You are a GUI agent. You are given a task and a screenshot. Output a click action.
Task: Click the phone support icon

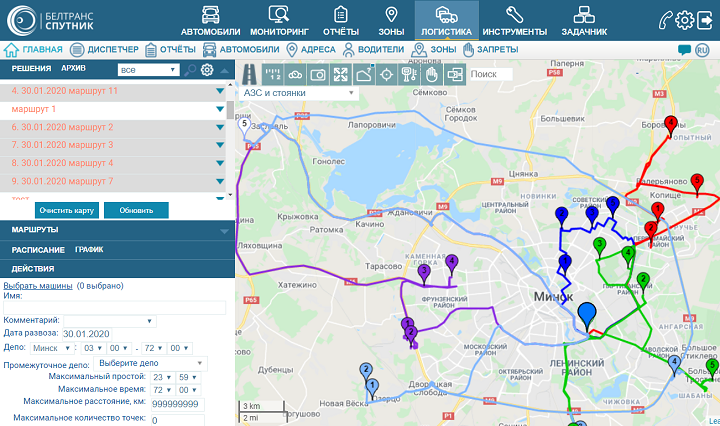click(x=665, y=20)
